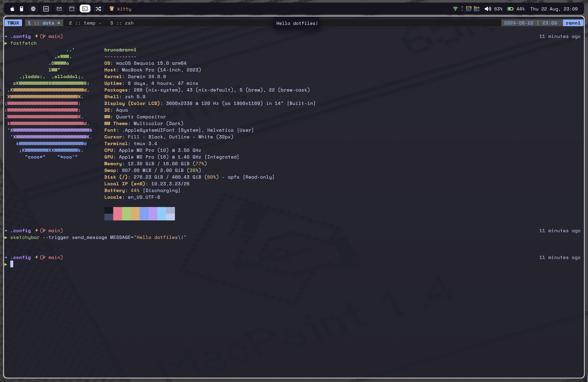Click the tan-yellow color block
This screenshot has width=588, height=382.
pyautogui.click(x=135, y=214)
